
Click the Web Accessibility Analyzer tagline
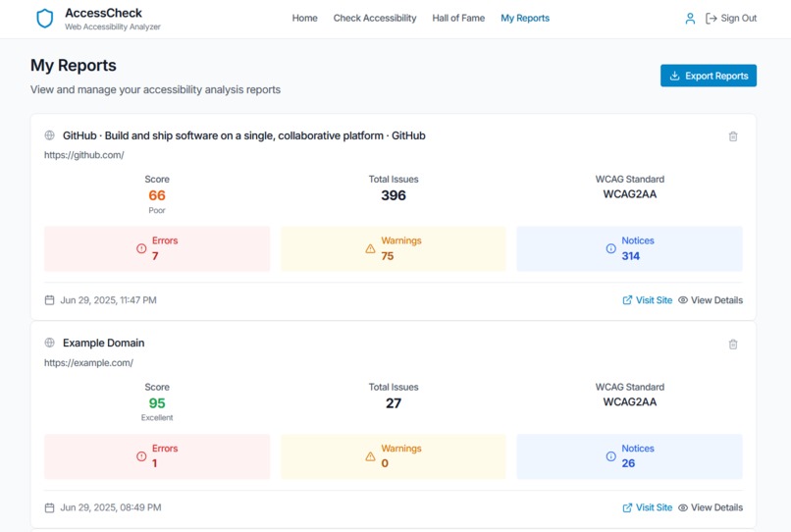click(x=113, y=27)
